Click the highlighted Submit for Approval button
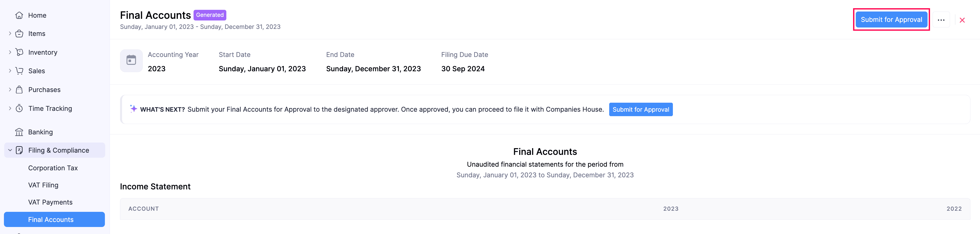 click(x=891, y=19)
